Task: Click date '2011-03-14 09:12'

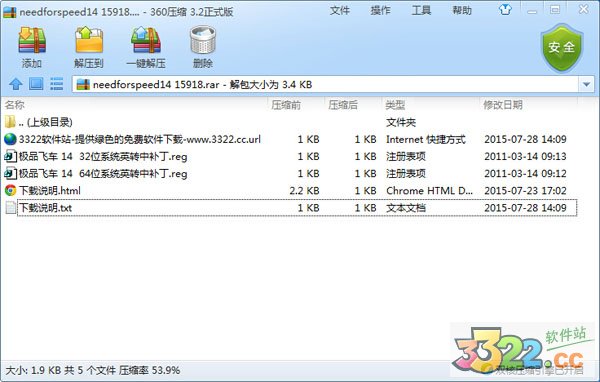Action: click(x=525, y=173)
